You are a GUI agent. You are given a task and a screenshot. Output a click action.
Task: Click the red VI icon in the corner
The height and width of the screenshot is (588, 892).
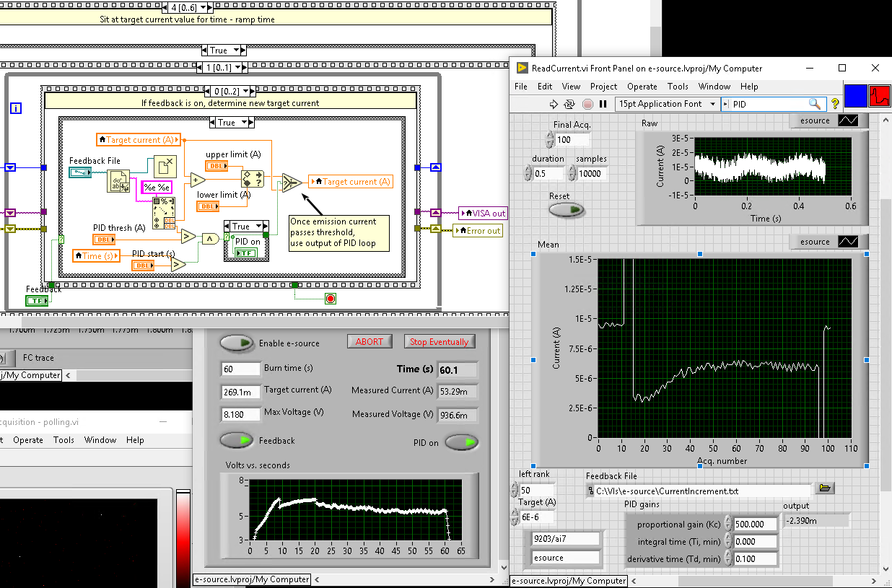[879, 96]
